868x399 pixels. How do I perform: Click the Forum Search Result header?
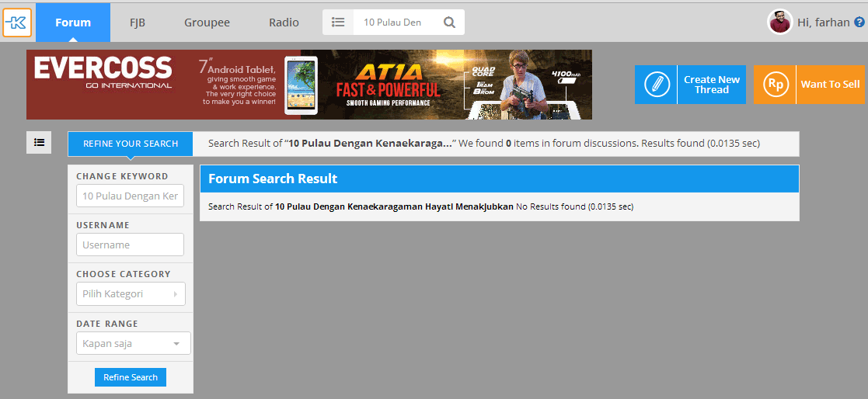(x=500, y=179)
